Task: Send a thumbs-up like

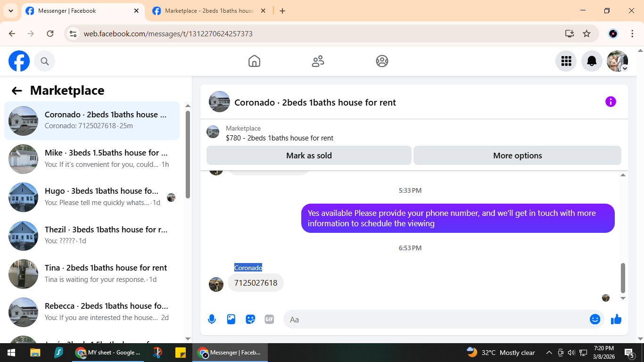Action: (616, 320)
